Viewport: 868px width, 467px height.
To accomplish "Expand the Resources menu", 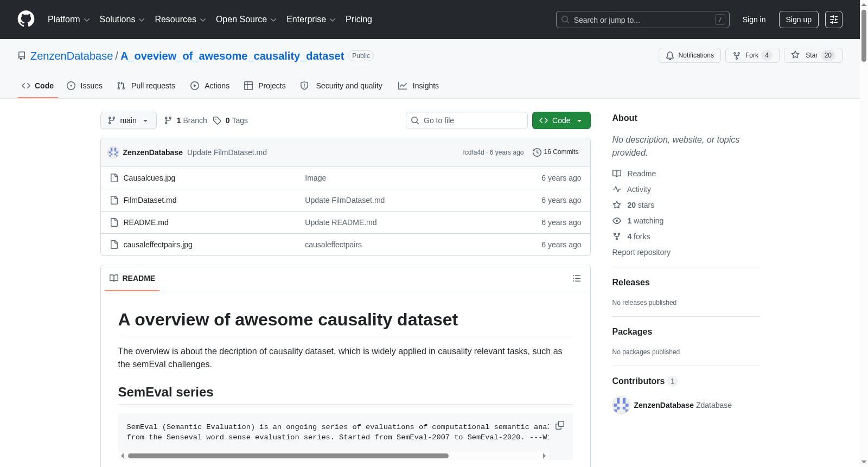I will coord(180,20).
